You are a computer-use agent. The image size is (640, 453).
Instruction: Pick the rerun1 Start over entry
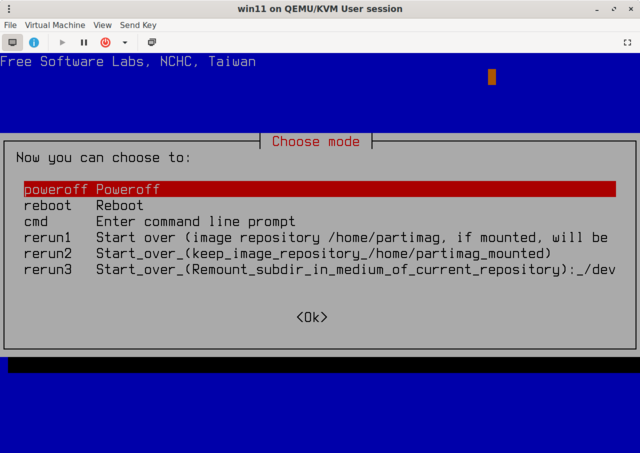pos(315,238)
